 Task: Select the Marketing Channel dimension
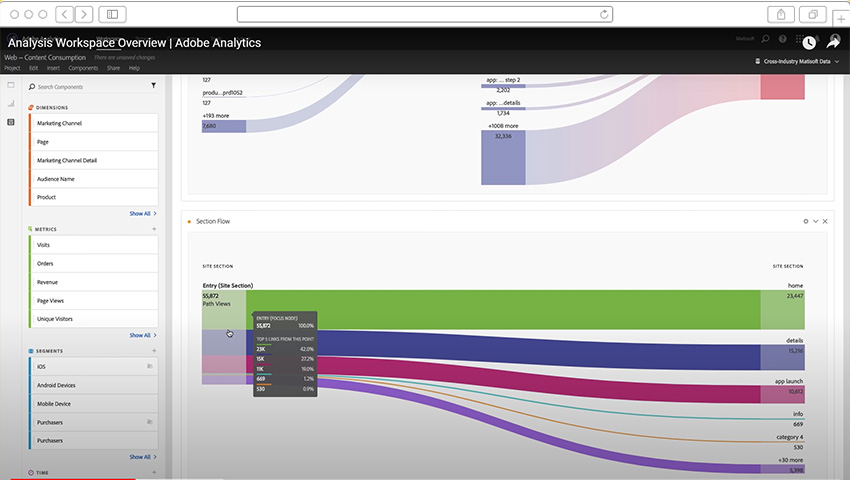click(93, 123)
